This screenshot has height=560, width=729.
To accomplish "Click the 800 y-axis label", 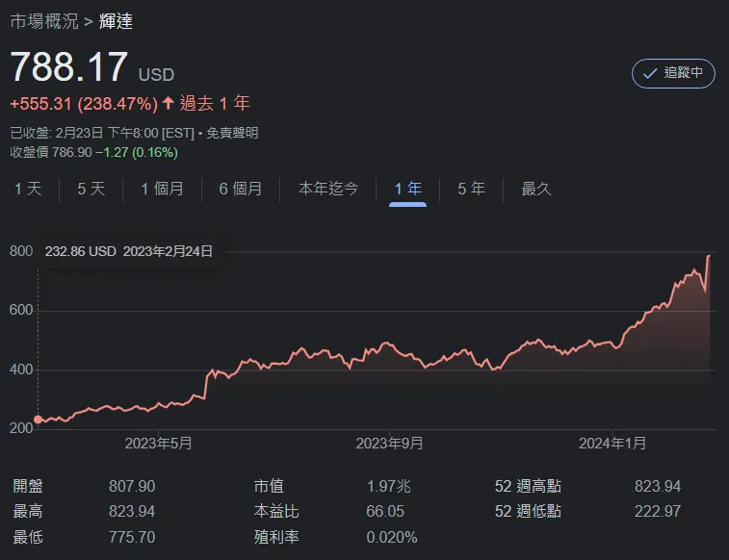I will (x=21, y=251).
